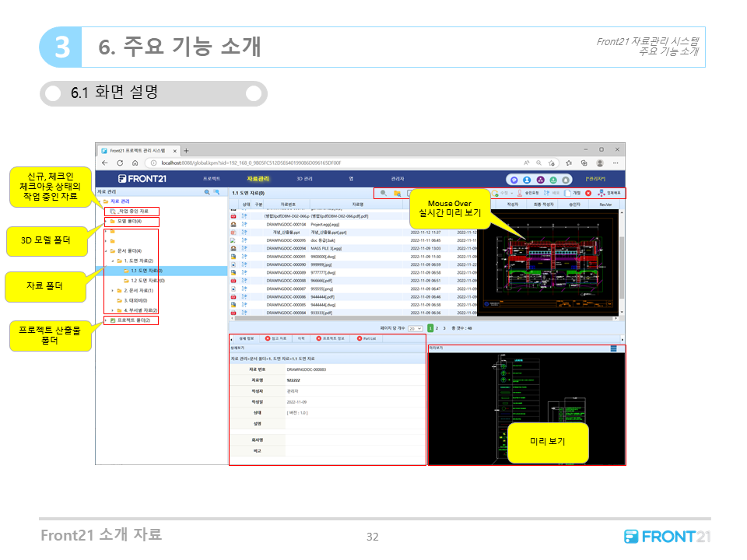This screenshot has height=560, width=747.
Task: Click the 개정 document toolbar button
Action: (x=573, y=193)
